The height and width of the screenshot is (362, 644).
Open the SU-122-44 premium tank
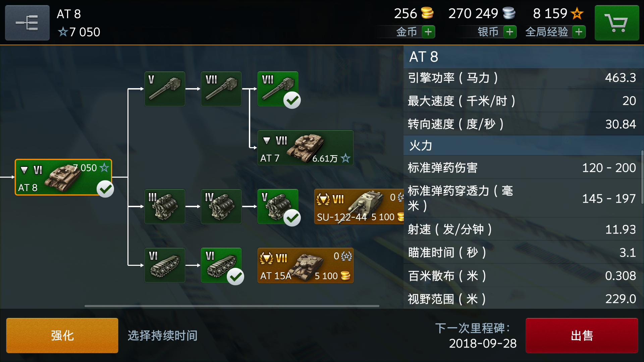click(359, 206)
